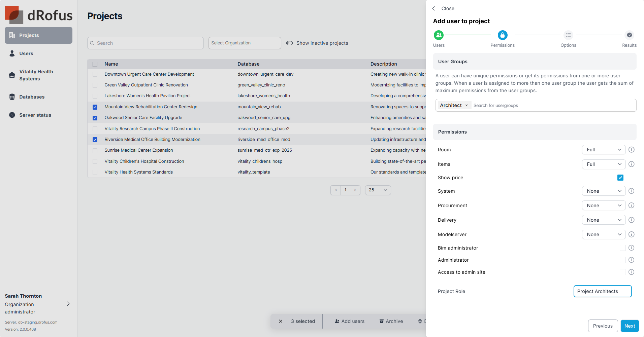Click the Previous button
Image resolution: width=644 pixels, height=337 pixels.
[603, 326]
